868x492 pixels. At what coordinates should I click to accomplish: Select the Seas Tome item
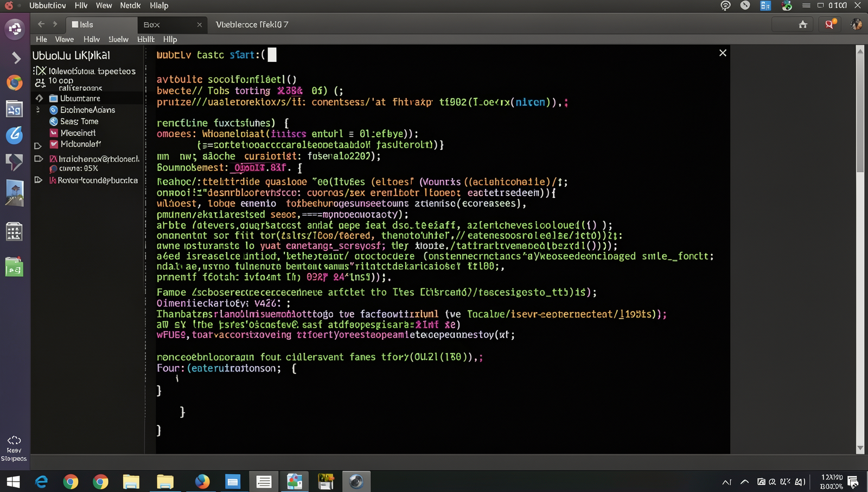pyautogui.click(x=79, y=121)
